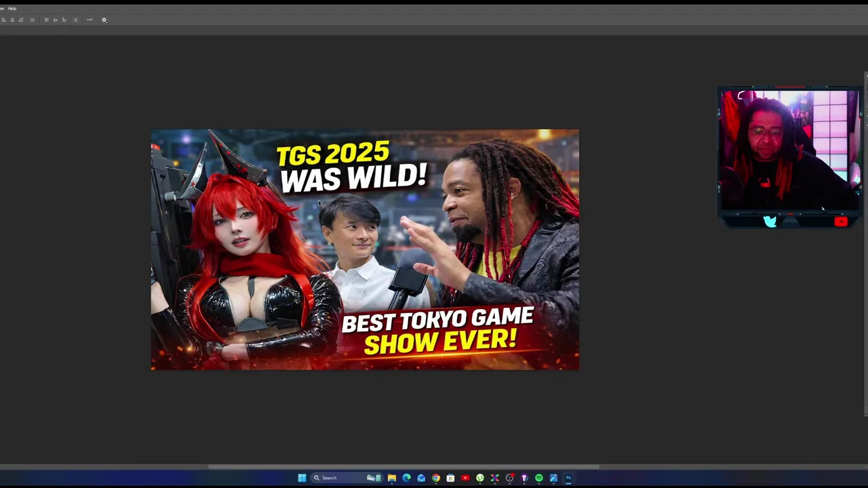
Task: Launch Microsoft Edge from the taskbar
Action: [407, 478]
